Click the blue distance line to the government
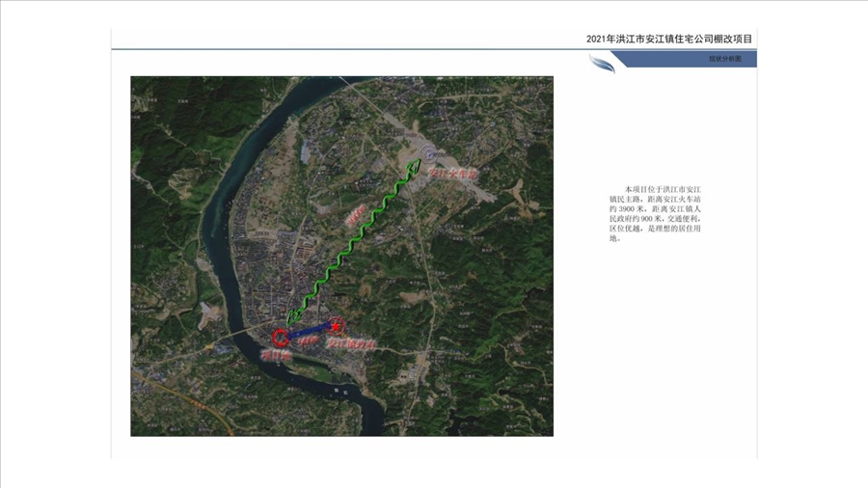868x488 pixels. click(x=309, y=332)
